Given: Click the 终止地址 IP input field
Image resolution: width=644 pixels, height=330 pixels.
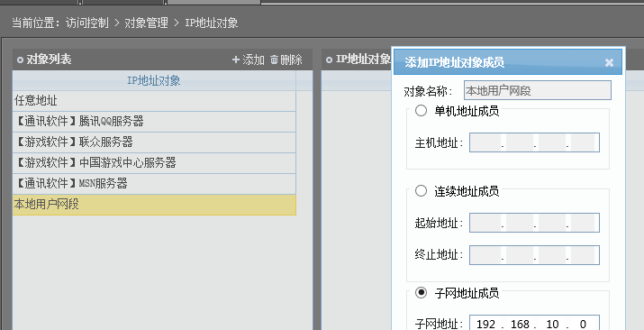Looking at the screenshot, I should tap(534, 255).
